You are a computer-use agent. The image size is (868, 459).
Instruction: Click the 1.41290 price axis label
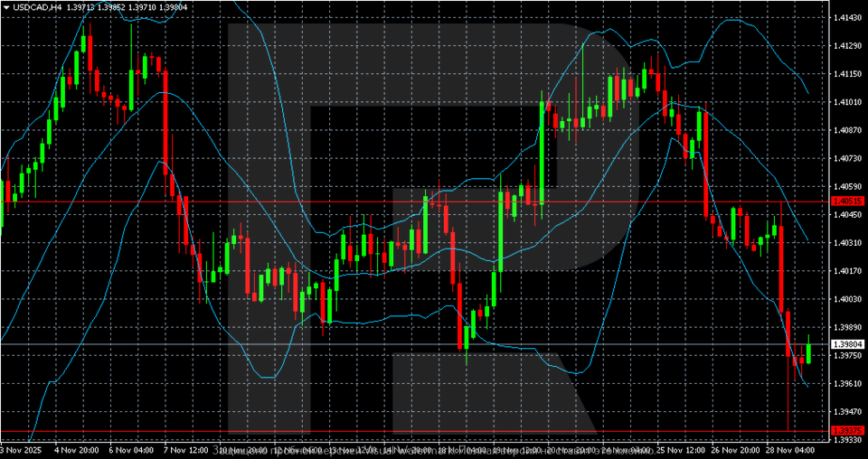click(848, 45)
